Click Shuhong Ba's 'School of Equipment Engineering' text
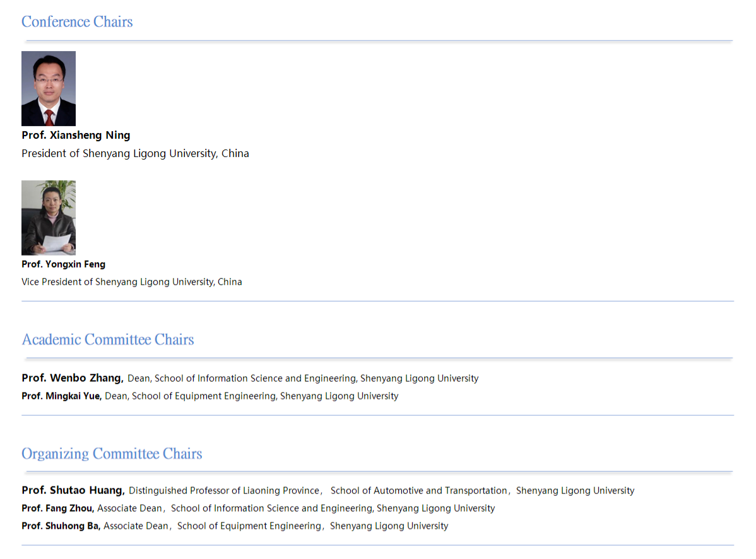The height and width of the screenshot is (559, 756). [x=249, y=526]
